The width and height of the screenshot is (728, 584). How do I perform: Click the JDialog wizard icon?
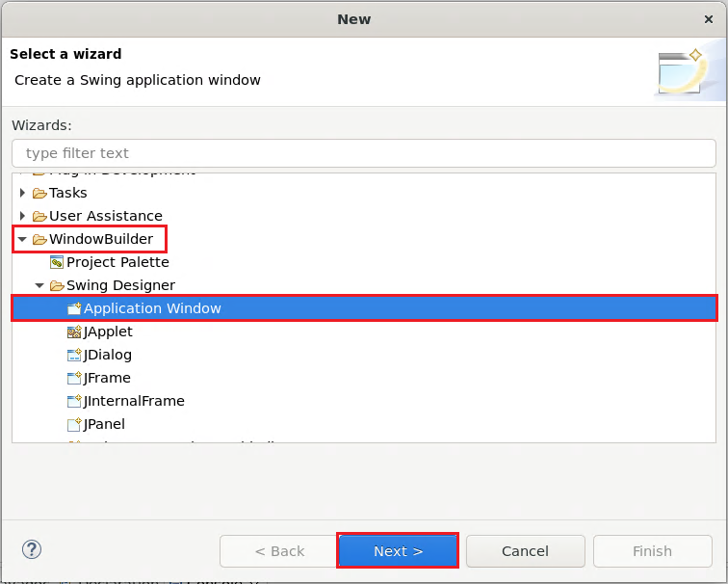pos(74,355)
